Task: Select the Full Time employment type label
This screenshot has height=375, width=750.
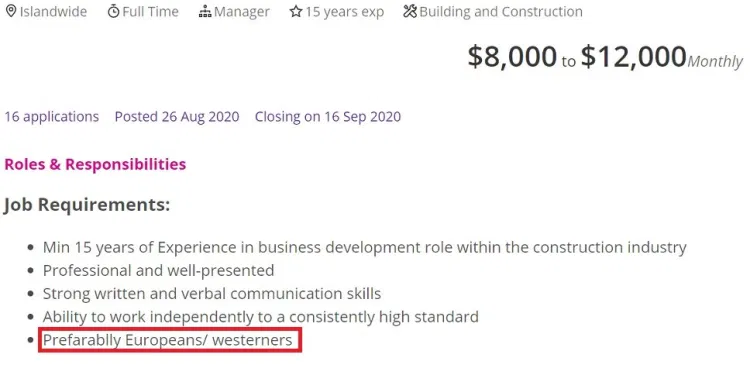Action: click(150, 11)
